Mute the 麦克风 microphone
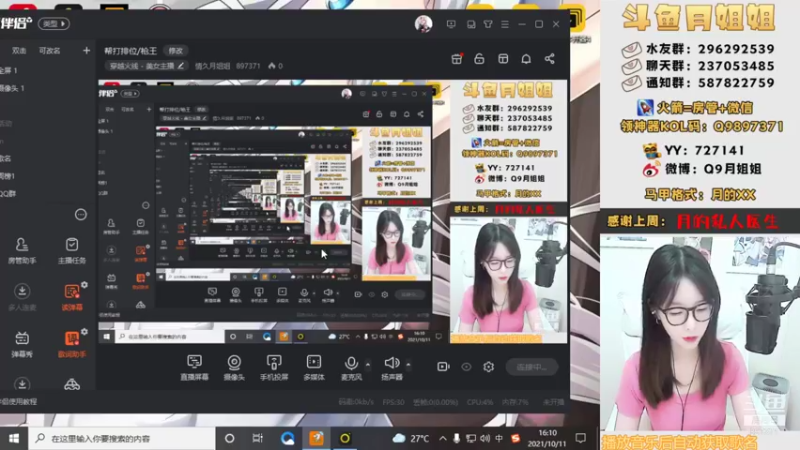This screenshot has height=450, width=800. click(351, 367)
